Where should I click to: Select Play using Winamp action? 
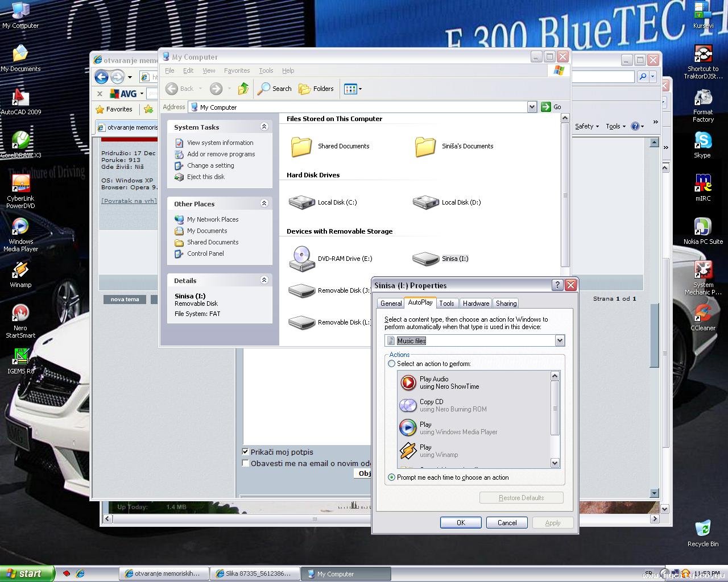(x=474, y=451)
